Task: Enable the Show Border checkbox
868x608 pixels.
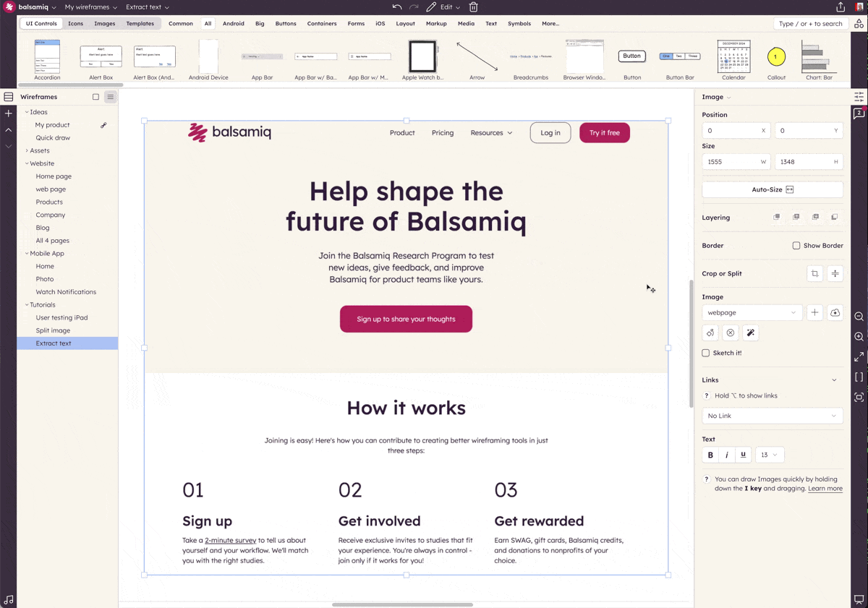Action: coord(796,246)
